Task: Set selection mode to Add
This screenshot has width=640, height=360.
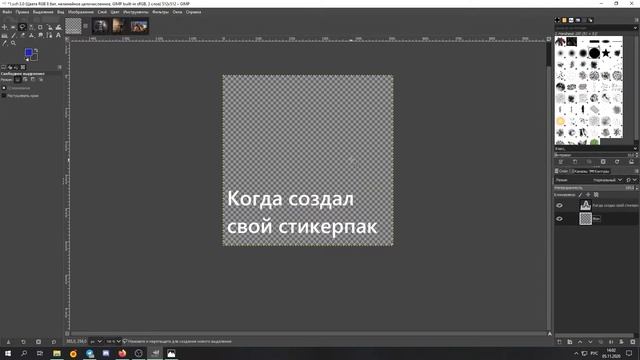Action: pyautogui.click(x=25, y=80)
